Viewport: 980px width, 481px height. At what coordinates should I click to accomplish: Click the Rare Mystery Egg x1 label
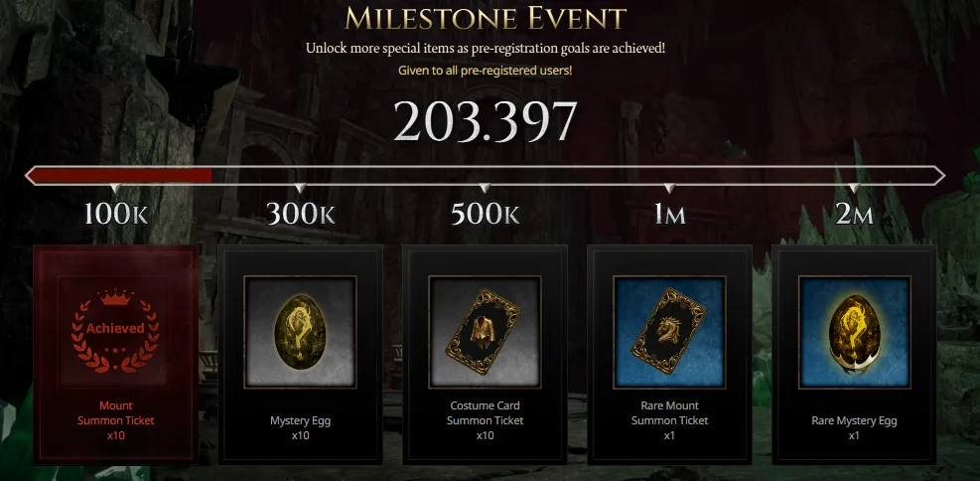pyautogui.click(x=854, y=428)
